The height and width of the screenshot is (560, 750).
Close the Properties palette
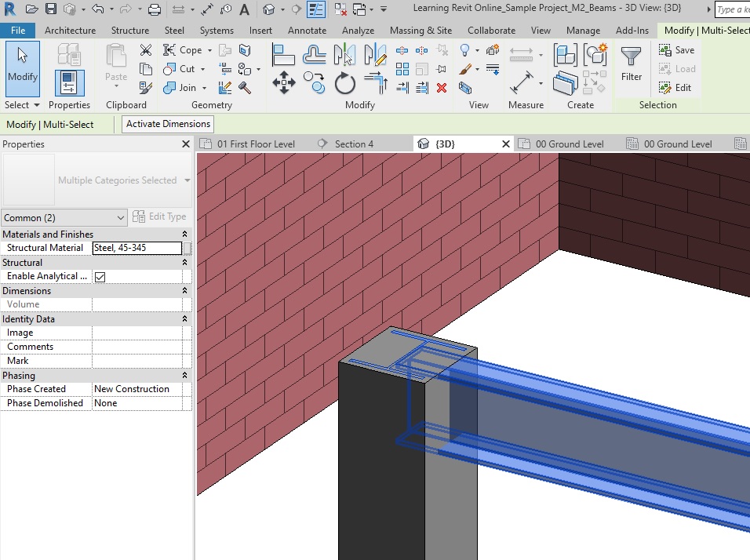click(186, 144)
